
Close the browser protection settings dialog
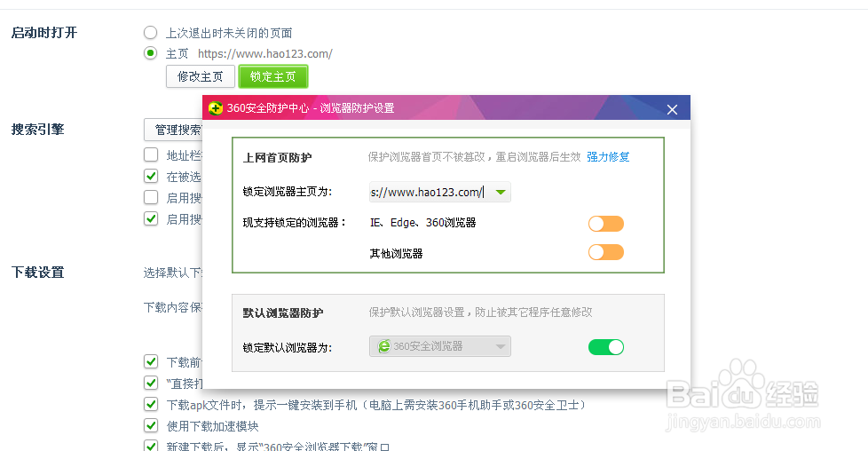[x=672, y=109]
